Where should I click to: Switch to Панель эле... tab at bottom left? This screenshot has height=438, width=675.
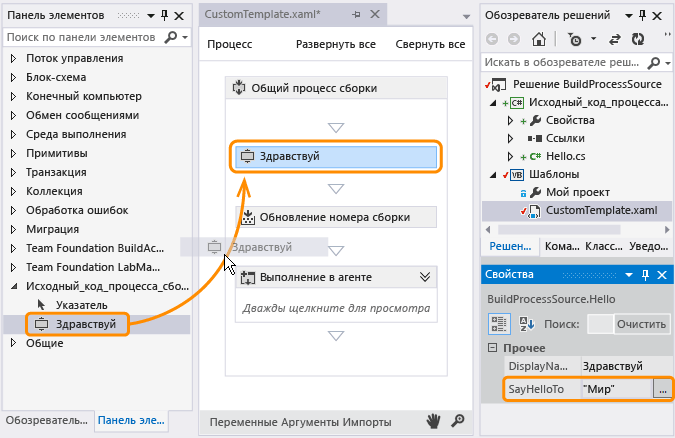(131, 420)
